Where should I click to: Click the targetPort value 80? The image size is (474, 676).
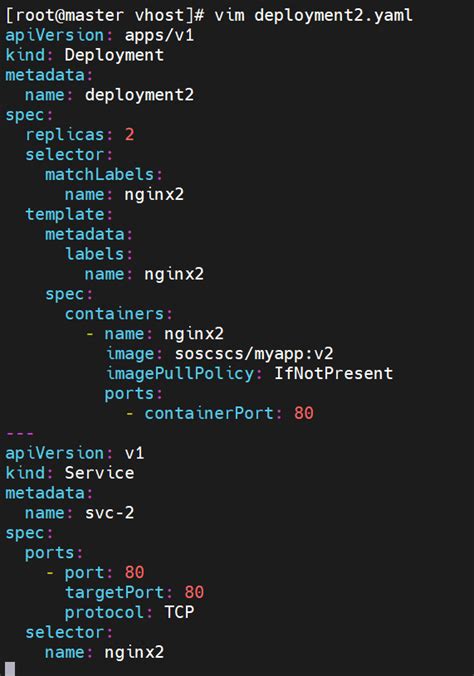click(194, 592)
